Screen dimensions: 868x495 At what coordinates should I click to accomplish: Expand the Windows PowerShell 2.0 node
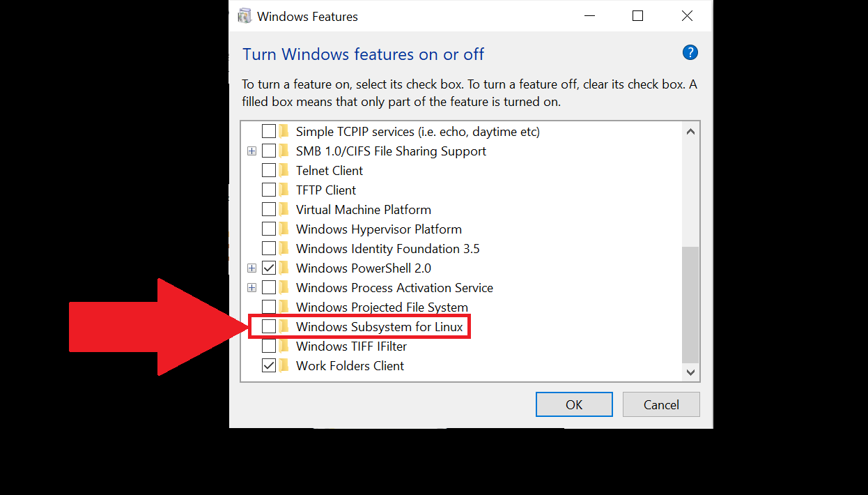[251, 268]
